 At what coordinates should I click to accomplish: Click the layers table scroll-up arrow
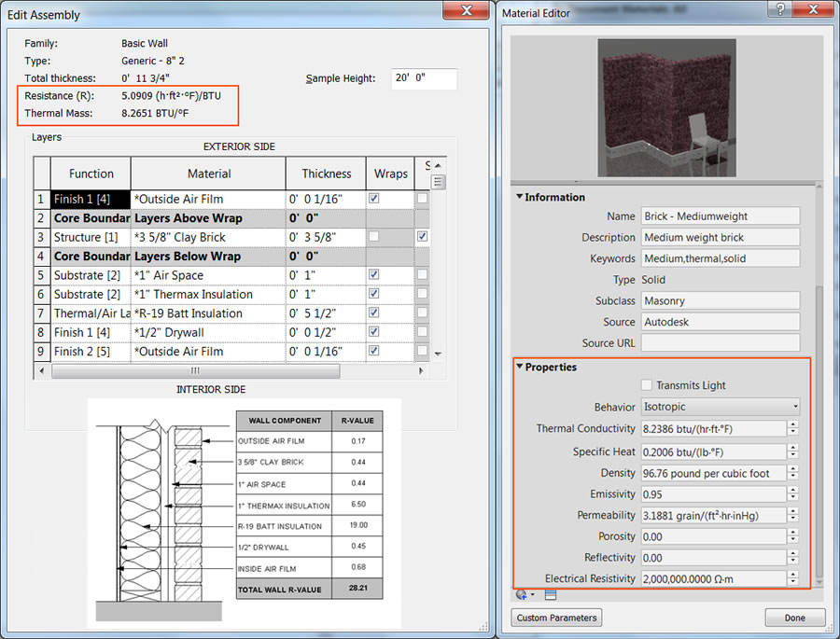tap(438, 165)
